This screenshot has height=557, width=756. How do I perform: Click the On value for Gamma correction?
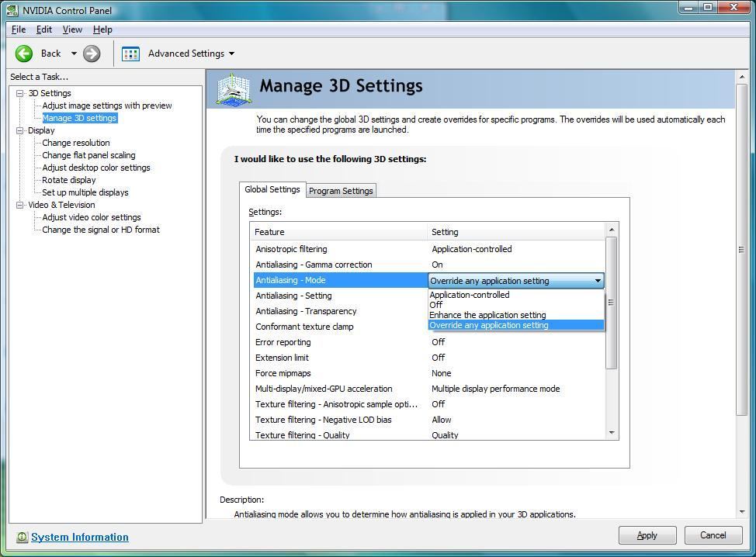click(437, 265)
